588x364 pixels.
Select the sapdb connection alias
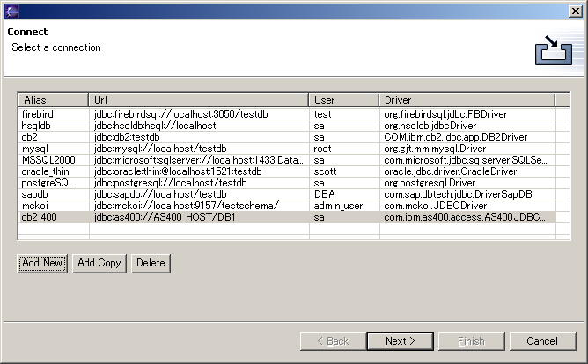coord(35,194)
